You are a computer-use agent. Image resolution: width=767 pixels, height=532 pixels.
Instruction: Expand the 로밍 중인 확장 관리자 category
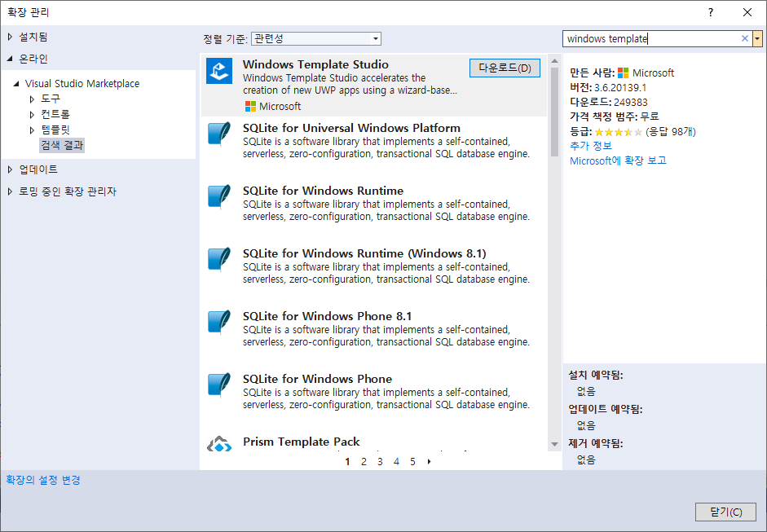10,191
